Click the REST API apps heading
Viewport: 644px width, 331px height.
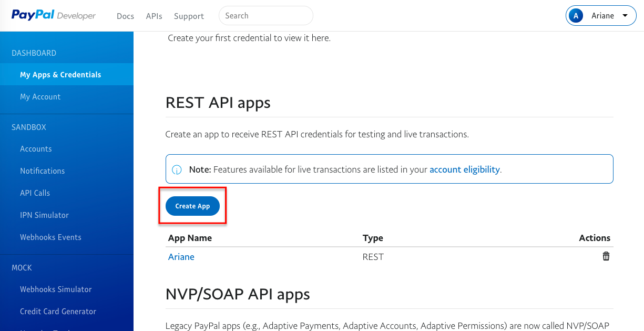pyautogui.click(x=218, y=102)
